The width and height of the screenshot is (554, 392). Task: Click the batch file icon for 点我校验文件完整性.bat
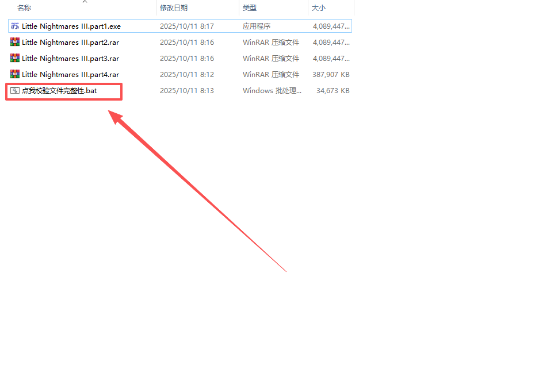click(15, 90)
